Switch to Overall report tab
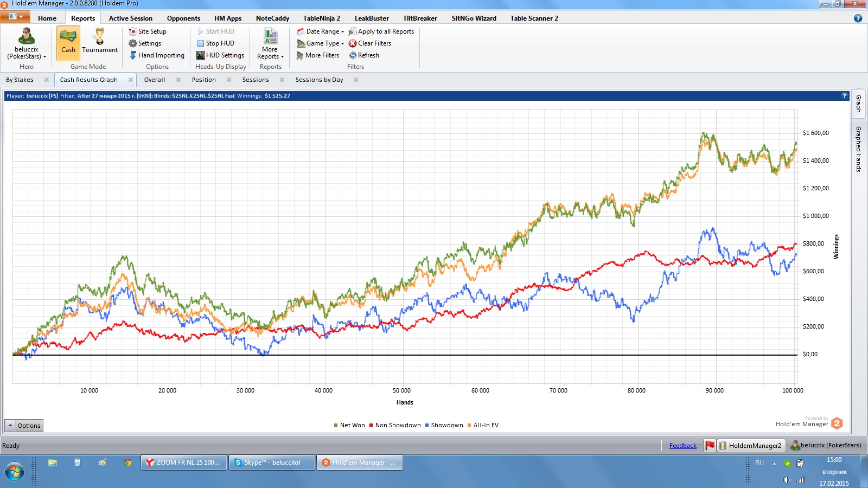 (155, 80)
